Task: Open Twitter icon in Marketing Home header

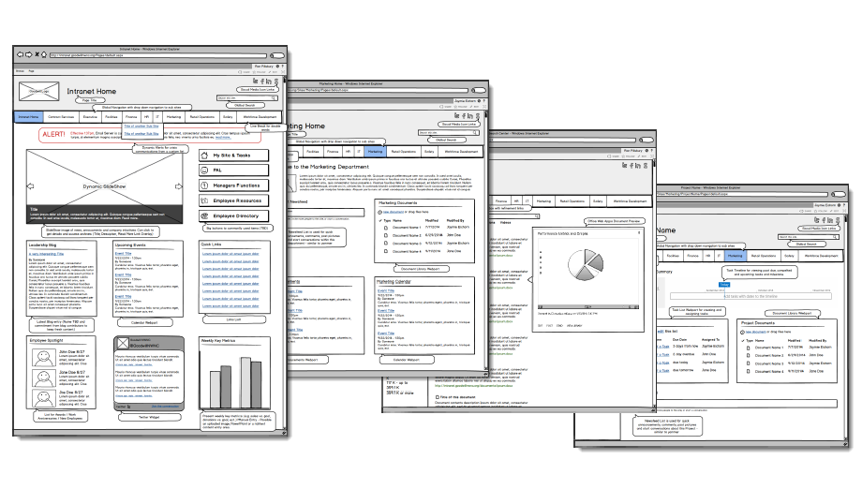Action: (457, 116)
